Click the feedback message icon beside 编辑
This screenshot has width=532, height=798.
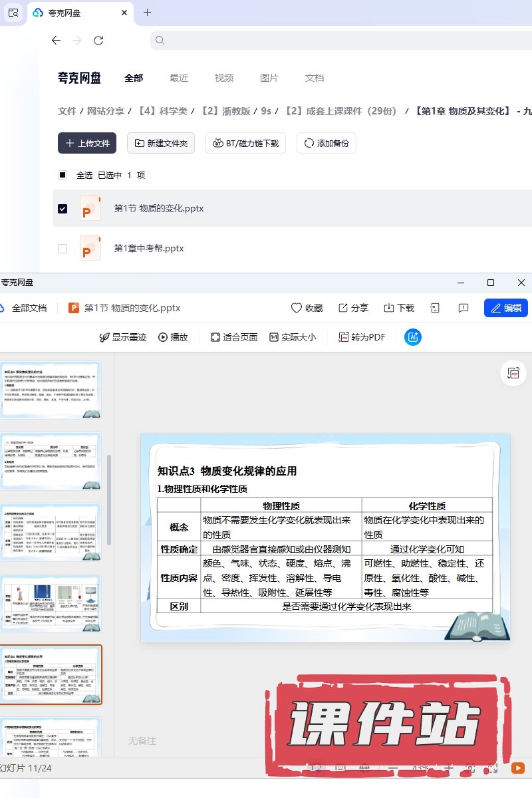(x=464, y=308)
